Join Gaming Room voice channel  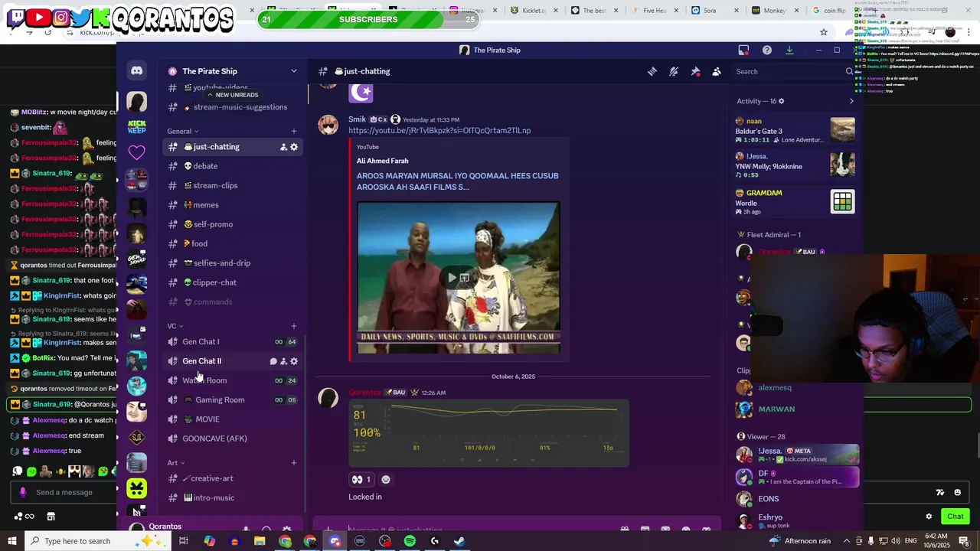(232, 399)
